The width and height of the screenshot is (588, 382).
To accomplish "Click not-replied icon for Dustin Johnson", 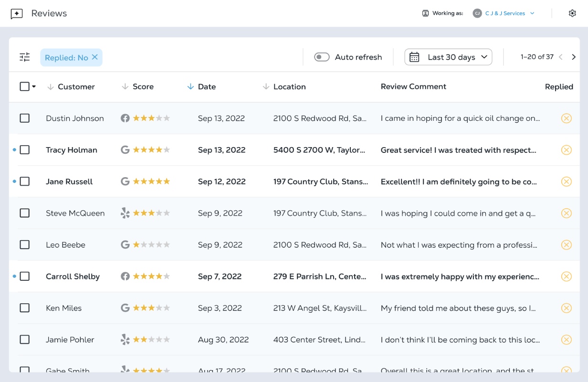I will pyautogui.click(x=567, y=118).
